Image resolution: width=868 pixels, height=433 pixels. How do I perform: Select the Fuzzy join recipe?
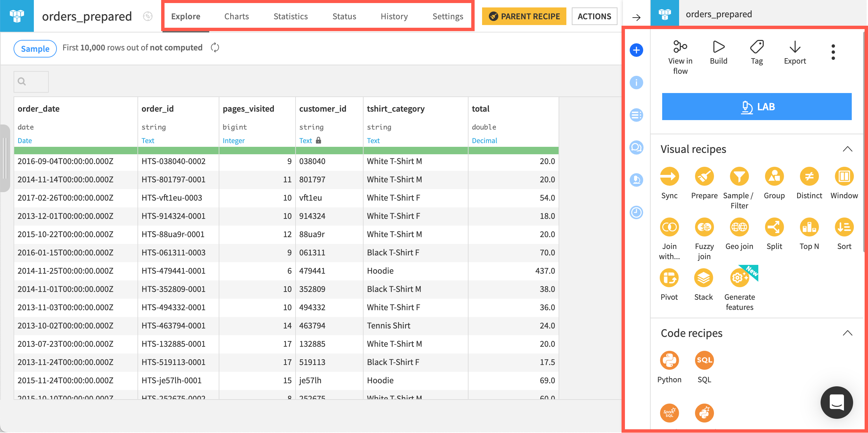pyautogui.click(x=704, y=227)
